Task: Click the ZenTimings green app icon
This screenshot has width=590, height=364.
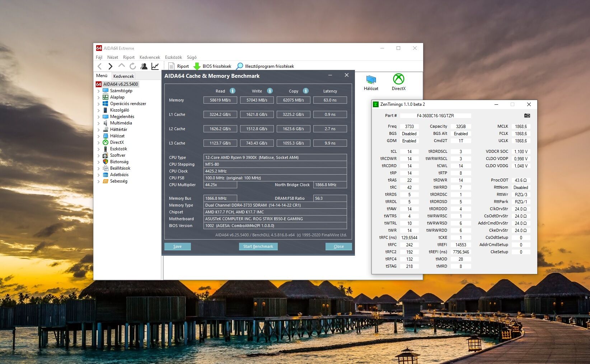Action: pos(376,104)
